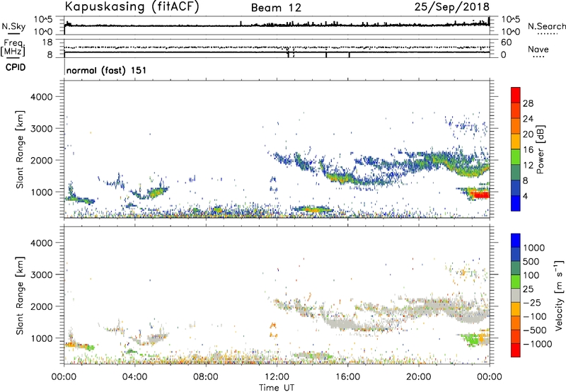Click the 'Time UT' axis label

[277, 388]
